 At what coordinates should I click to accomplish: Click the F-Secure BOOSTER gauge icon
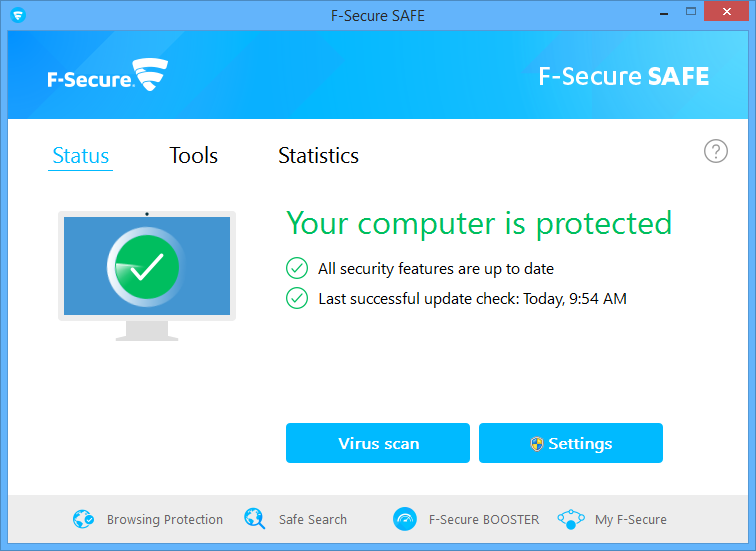pos(405,519)
